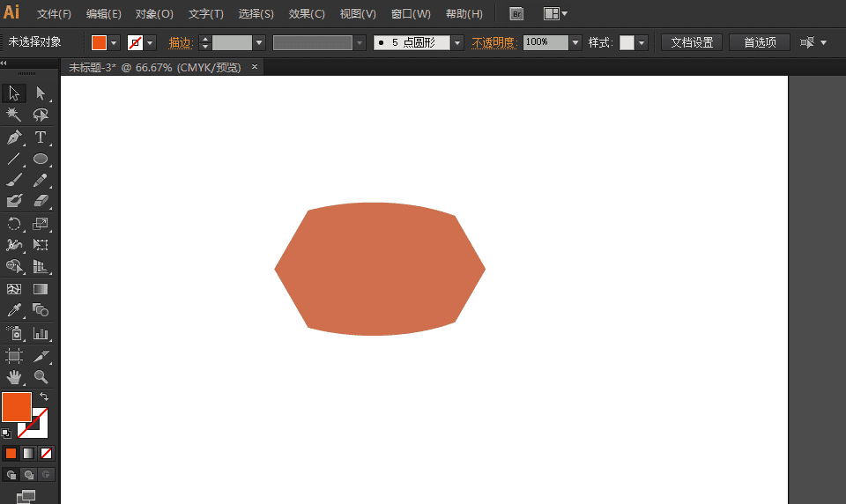846x504 pixels.
Task: Click the 文档设置 button
Action: (692, 42)
